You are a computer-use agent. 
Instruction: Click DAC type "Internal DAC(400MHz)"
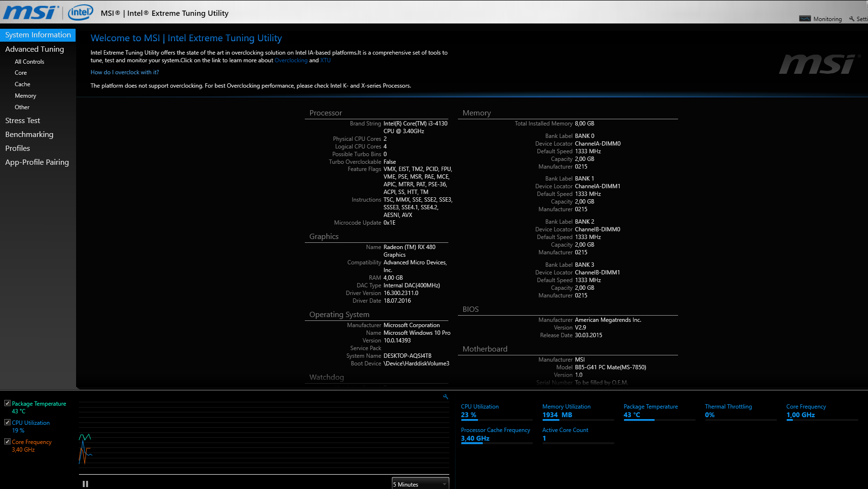tap(412, 285)
